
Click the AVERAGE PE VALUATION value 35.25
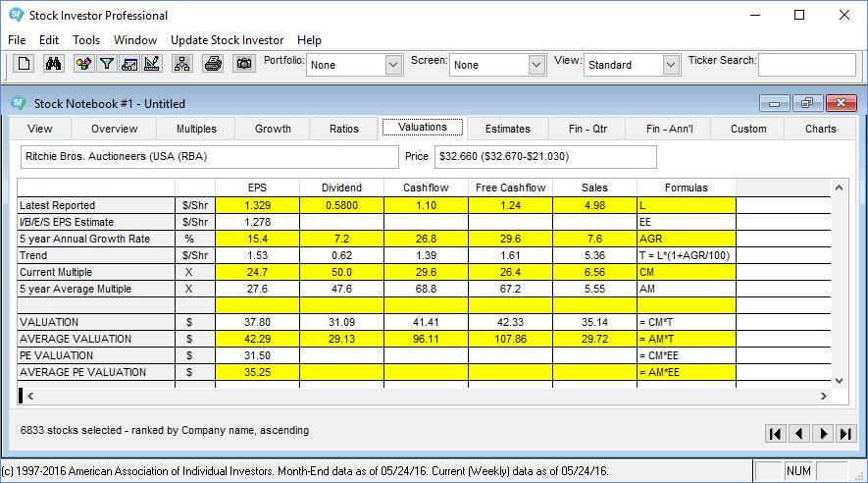tap(257, 372)
